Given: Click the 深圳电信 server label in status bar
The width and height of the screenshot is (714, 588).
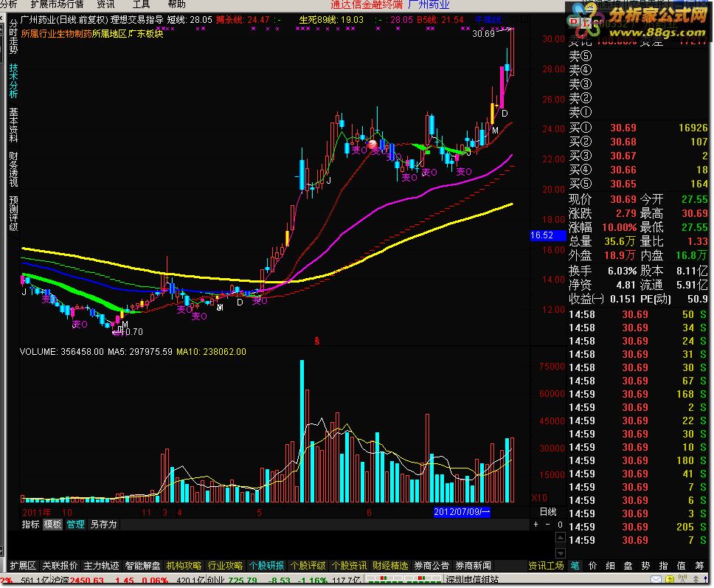Looking at the screenshot, I should (472, 581).
